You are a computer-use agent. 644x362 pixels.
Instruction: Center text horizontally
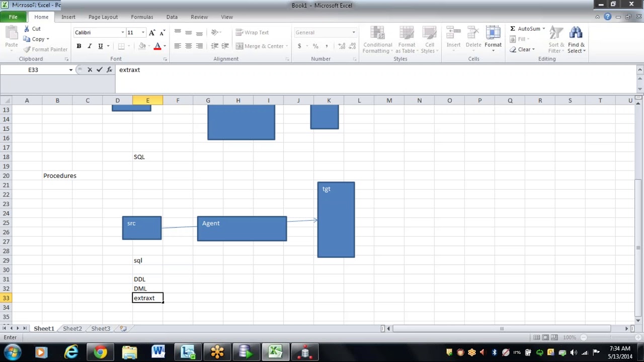[x=189, y=46]
